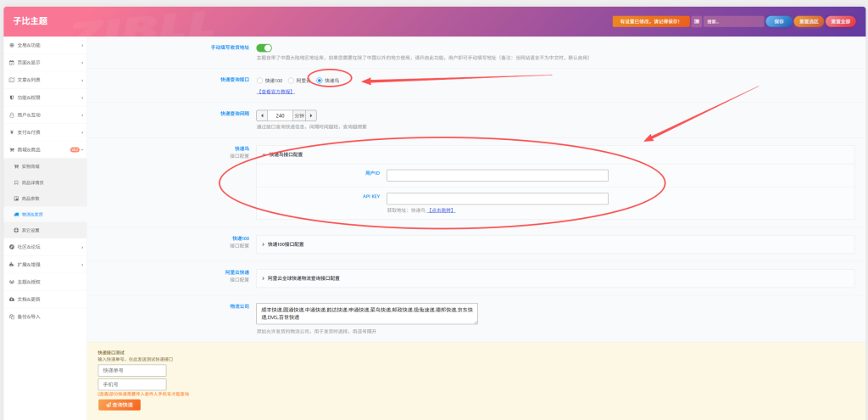868x420 pixels.
Task: Click the 功能&权限 shield icon
Action: click(12, 98)
